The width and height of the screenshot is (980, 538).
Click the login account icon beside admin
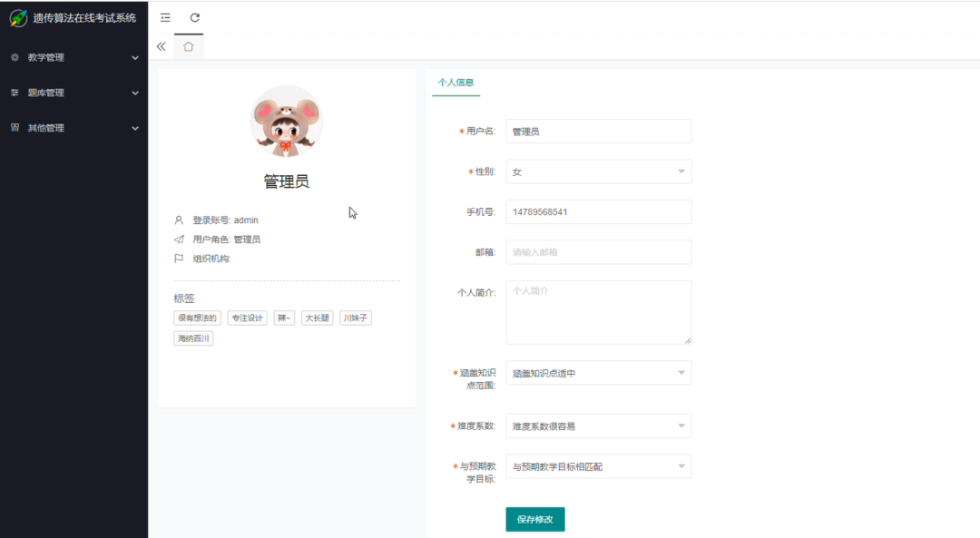pyautogui.click(x=178, y=220)
